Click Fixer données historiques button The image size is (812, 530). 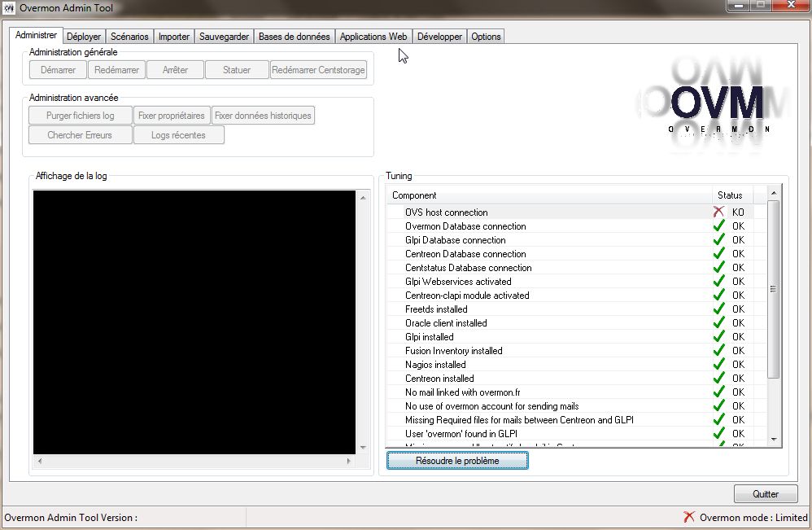[263, 116]
